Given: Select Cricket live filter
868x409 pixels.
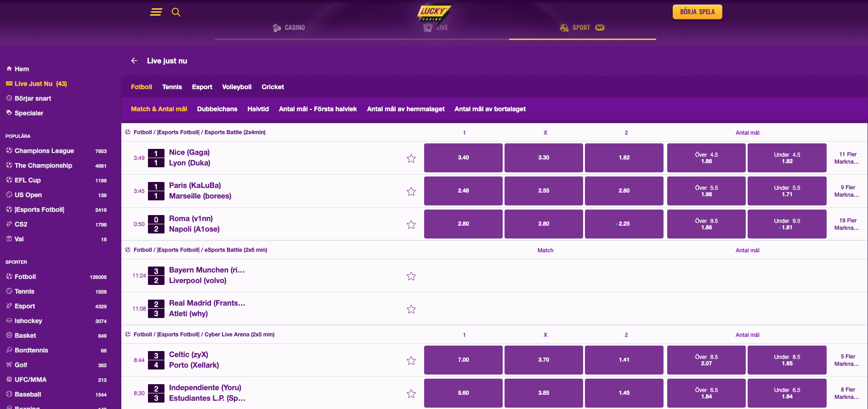Looking at the screenshot, I should coord(273,87).
